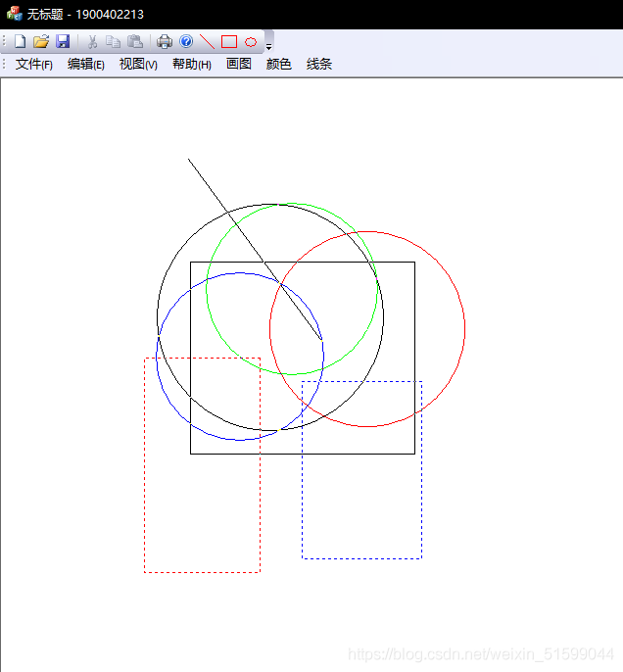This screenshot has height=672, width=623.
Task: Open the 帮助(H) menu
Action: pyautogui.click(x=192, y=65)
